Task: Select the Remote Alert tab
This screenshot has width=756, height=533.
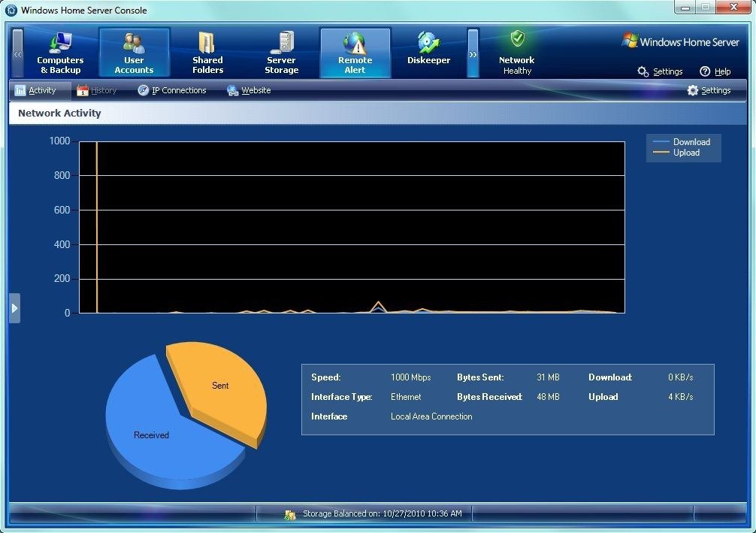Action: [355, 52]
